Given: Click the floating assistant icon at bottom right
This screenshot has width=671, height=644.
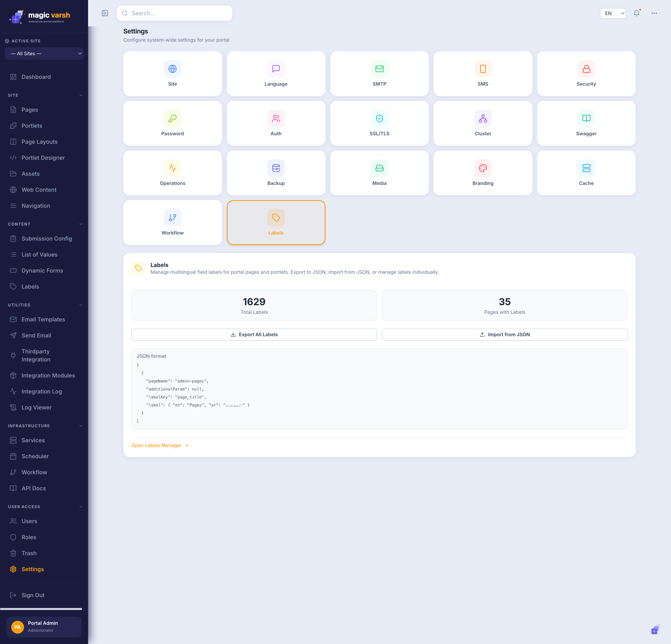Looking at the screenshot, I should point(655,629).
